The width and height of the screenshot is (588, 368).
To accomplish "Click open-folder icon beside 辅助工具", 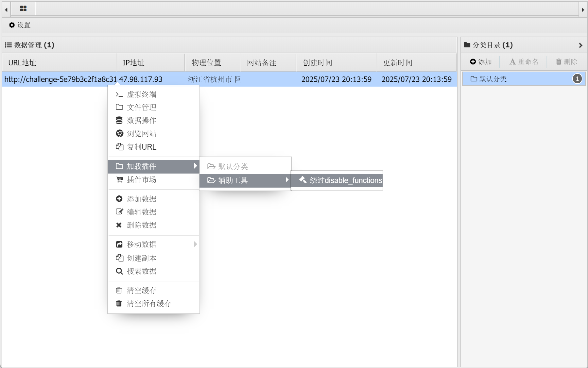I will click(x=211, y=180).
